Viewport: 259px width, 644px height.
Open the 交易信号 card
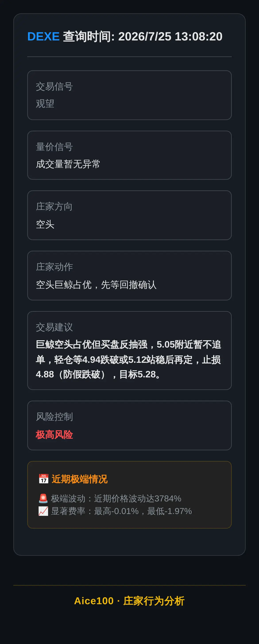click(129, 95)
